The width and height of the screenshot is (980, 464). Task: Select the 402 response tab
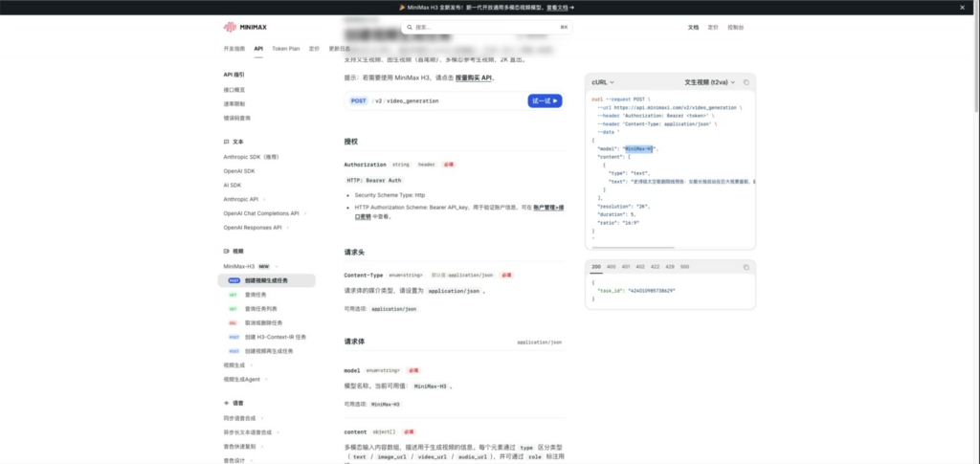tap(640, 267)
